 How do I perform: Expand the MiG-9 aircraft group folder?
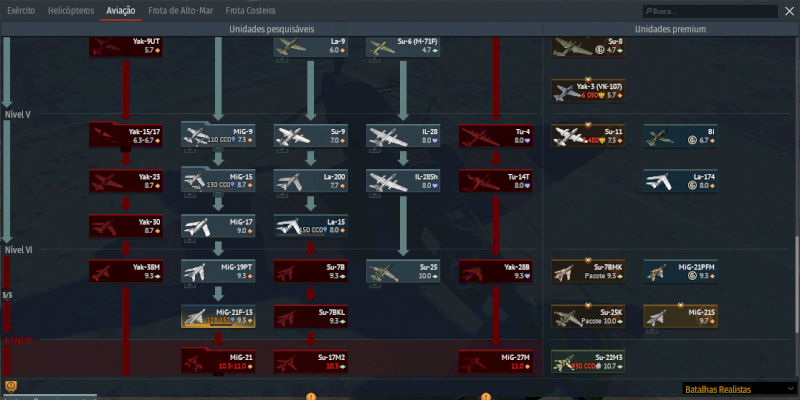tap(218, 134)
